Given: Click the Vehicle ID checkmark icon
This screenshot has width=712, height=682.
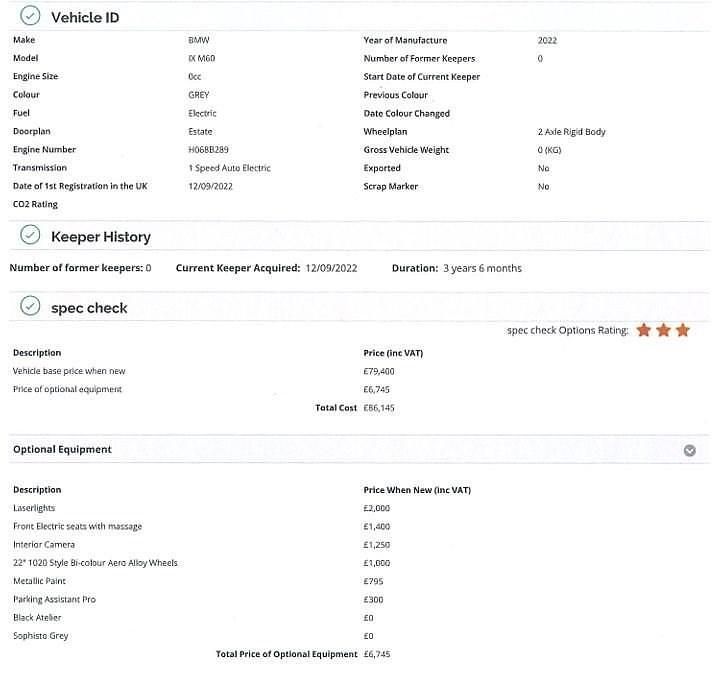Looking at the screenshot, I should (30, 16).
